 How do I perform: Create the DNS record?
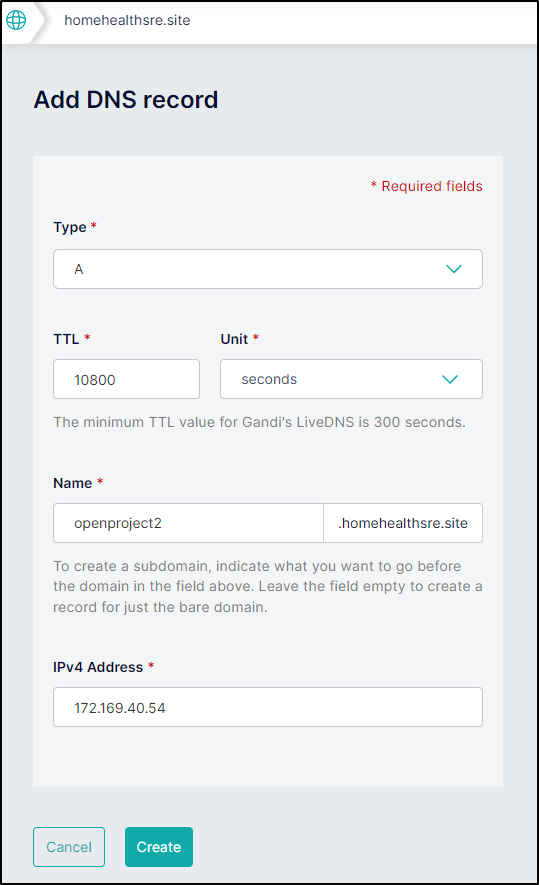coord(159,847)
